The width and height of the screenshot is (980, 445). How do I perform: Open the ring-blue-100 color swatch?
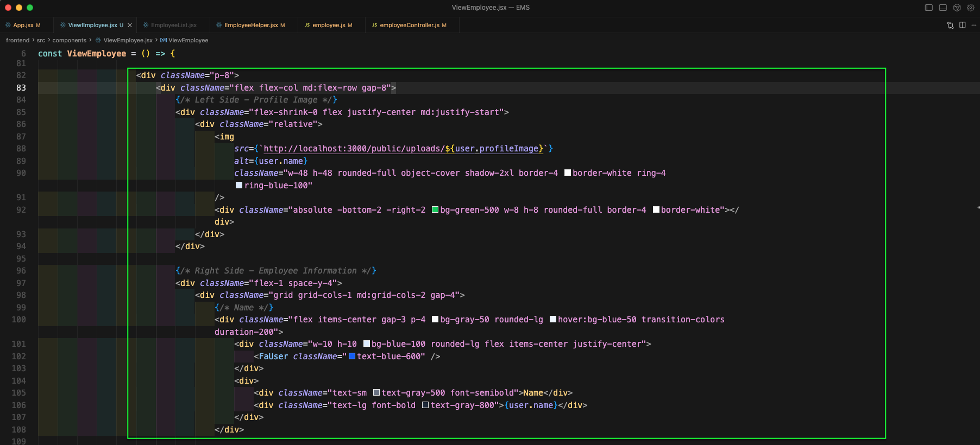point(239,185)
